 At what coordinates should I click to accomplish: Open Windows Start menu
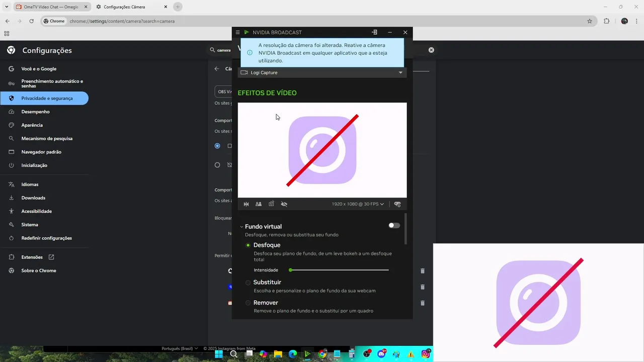coord(219,354)
